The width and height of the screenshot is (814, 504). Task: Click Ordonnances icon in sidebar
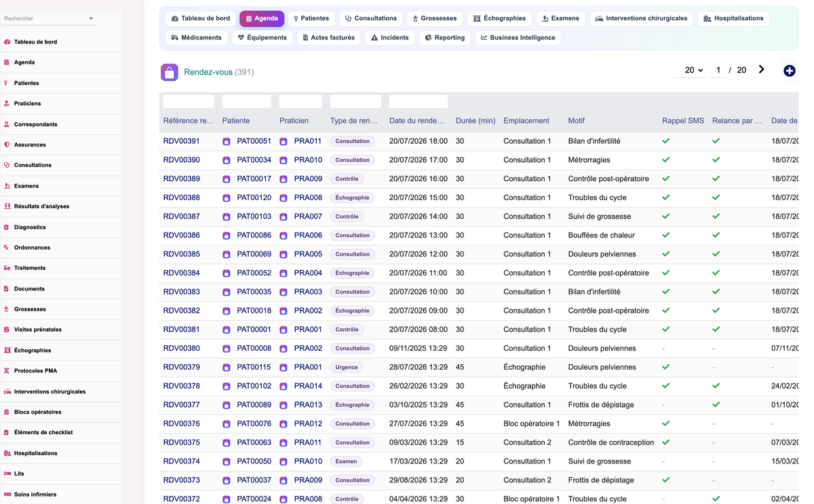tap(7, 248)
